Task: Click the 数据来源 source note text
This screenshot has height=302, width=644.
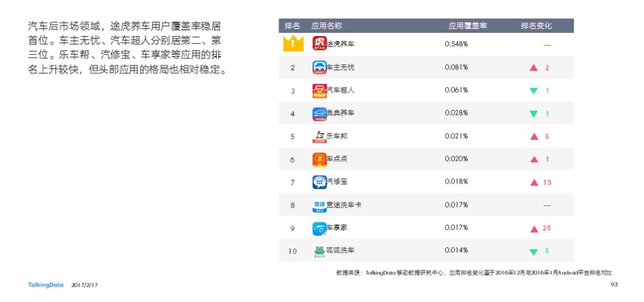Action: 474,272
